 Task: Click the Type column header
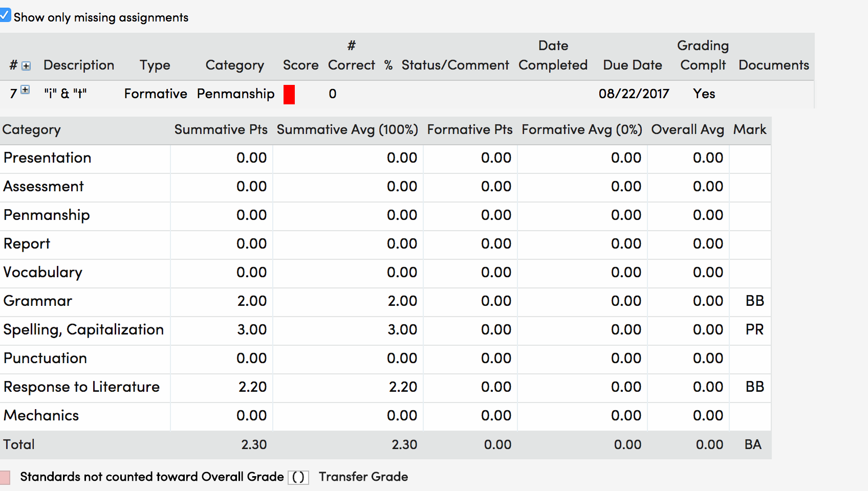155,65
